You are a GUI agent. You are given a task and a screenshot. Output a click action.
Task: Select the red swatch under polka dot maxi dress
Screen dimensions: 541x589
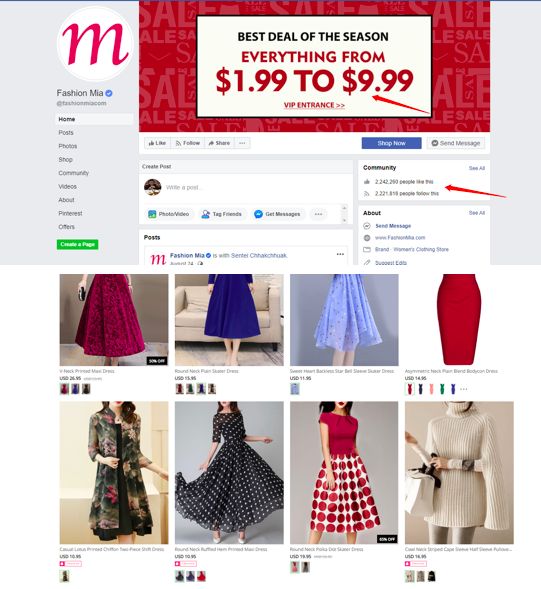pyautogui.click(x=201, y=576)
